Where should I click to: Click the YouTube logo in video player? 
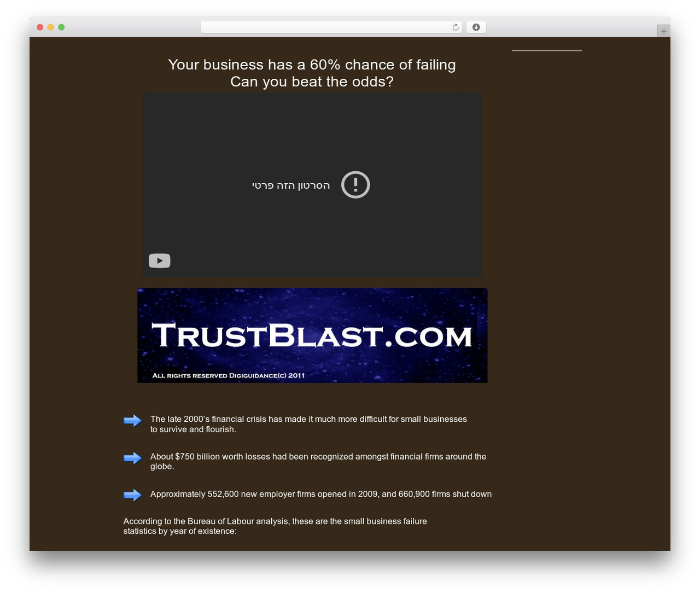(x=160, y=261)
